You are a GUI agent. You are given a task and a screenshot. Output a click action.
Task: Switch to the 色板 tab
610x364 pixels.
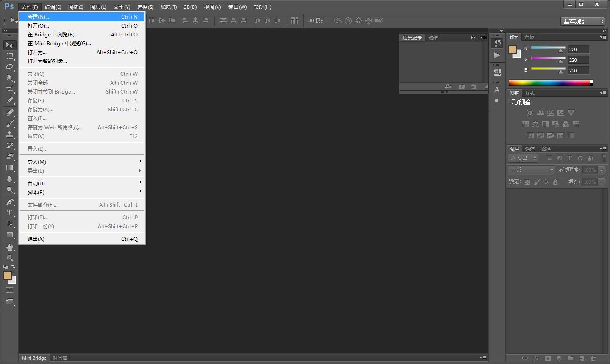[530, 37]
